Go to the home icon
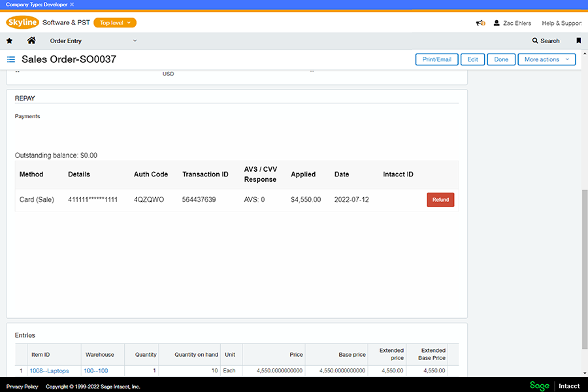The height and width of the screenshot is (392, 588). [x=31, y=41]
